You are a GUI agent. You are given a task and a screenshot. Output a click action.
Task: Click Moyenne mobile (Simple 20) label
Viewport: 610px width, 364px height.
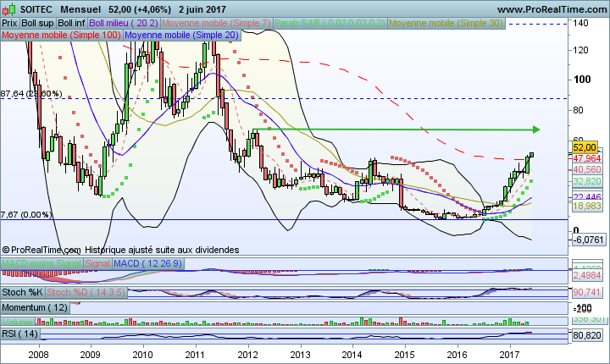point(182,35)
